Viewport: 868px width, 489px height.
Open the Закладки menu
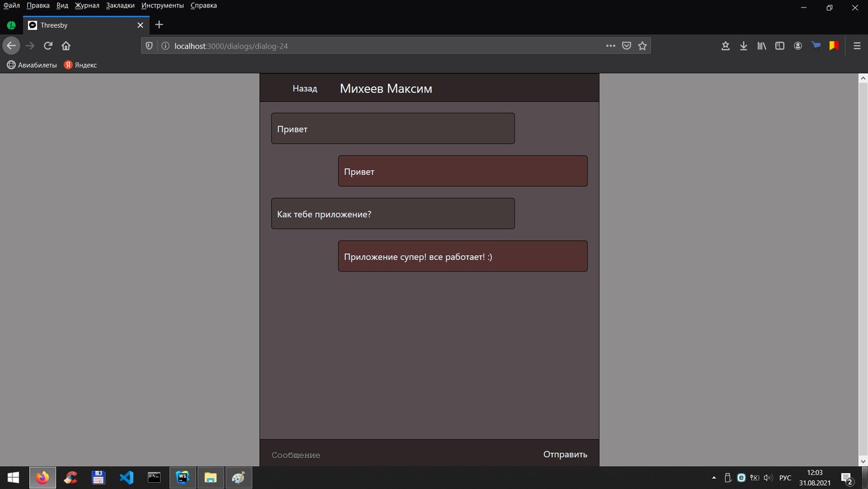120,6
